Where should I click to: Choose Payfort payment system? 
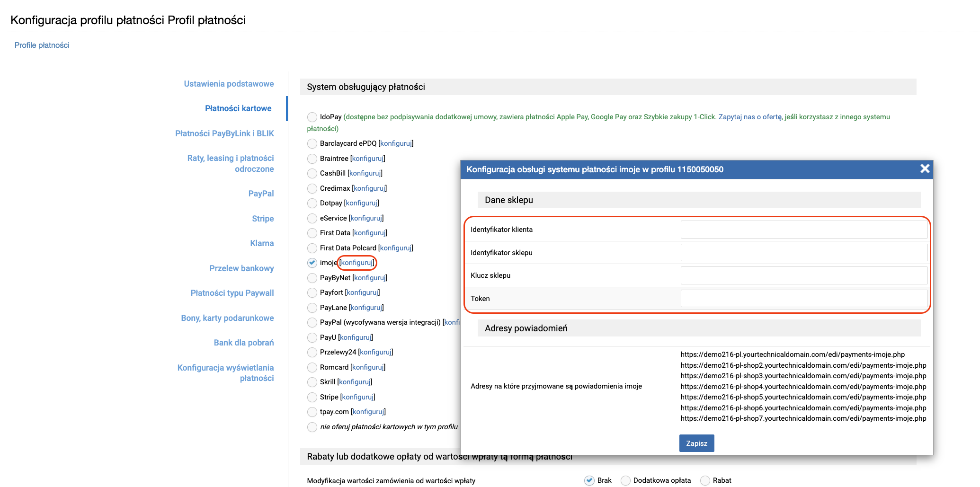(x=312, y=292)
